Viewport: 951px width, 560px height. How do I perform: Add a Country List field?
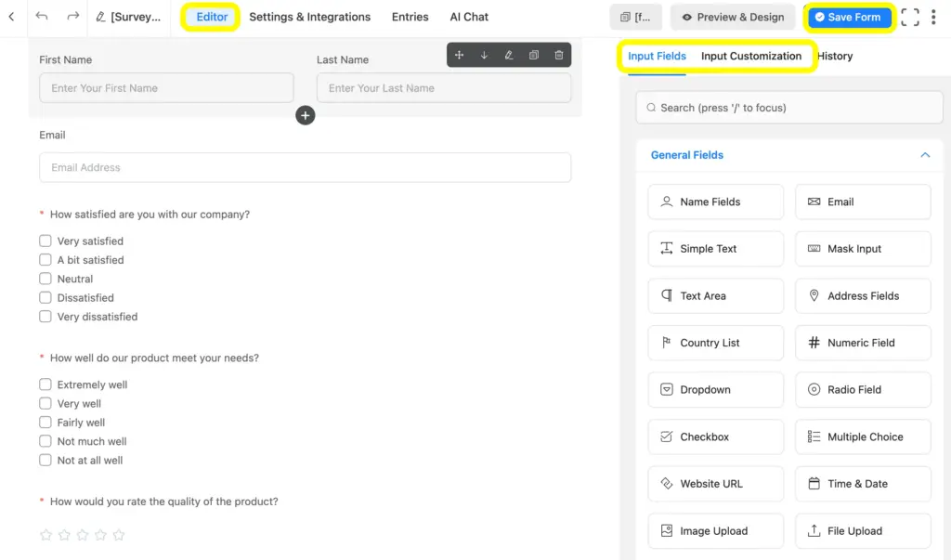(x=716, y=343)
